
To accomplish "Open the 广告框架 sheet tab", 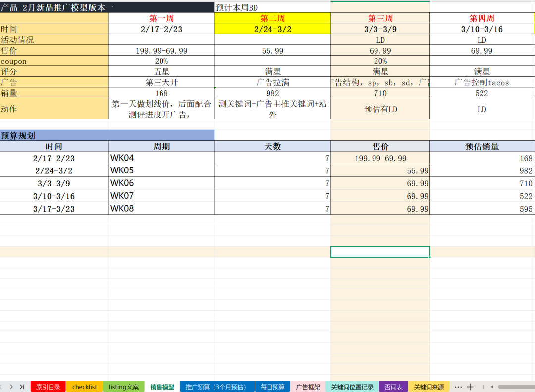I will point(308,387).
